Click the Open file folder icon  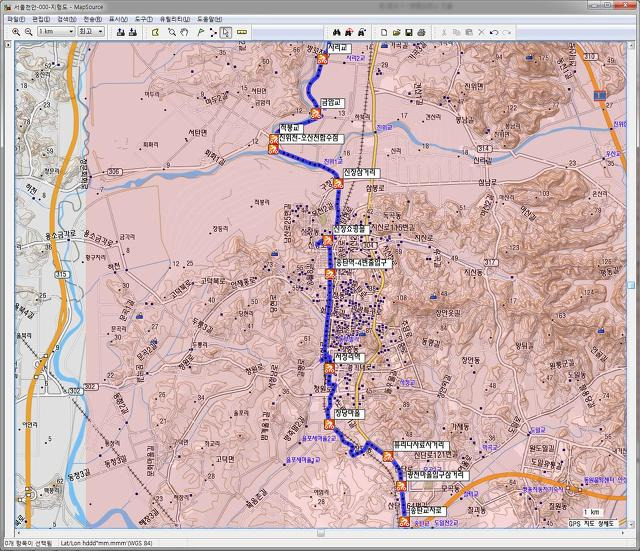click(396, 32)
